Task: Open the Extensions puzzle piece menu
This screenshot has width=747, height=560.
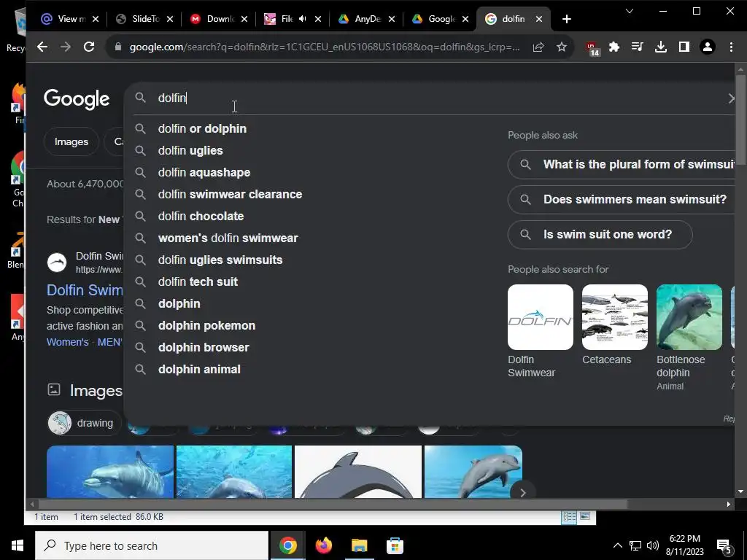Action: (614, 47)
